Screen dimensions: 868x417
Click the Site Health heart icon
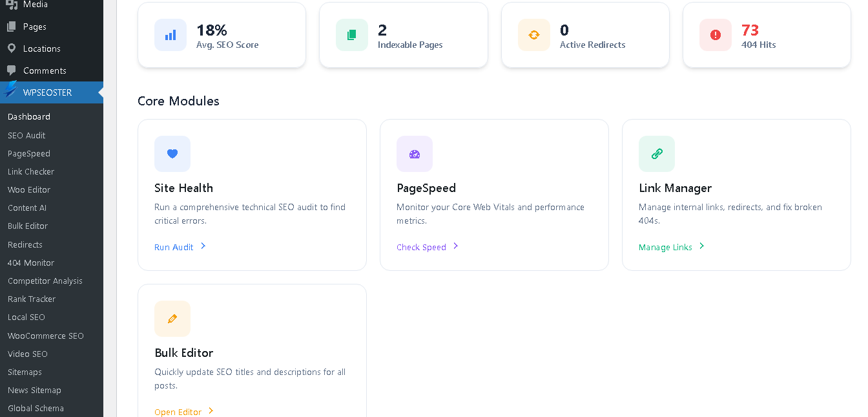click(172, 154)
